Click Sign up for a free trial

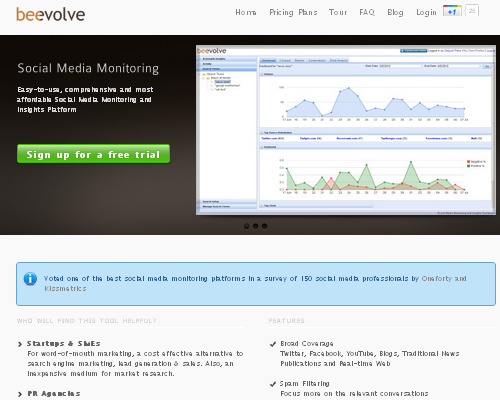pos(93,154)
